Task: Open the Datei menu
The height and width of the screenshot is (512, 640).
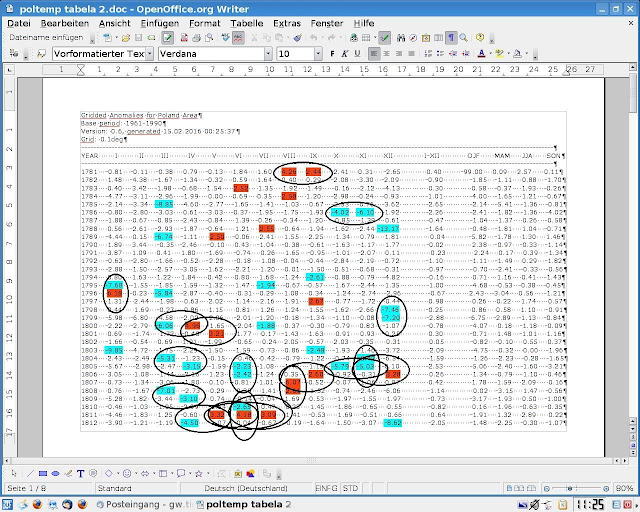Action: [19, 23]
